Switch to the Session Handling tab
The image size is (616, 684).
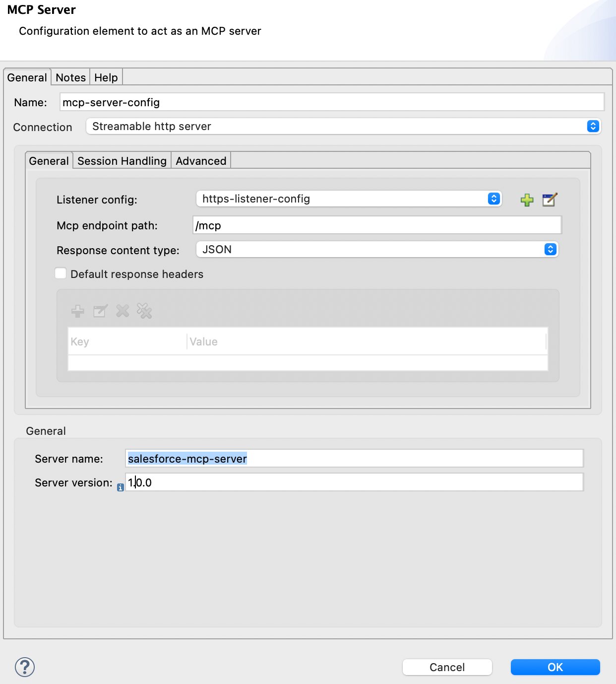point(122,160)
